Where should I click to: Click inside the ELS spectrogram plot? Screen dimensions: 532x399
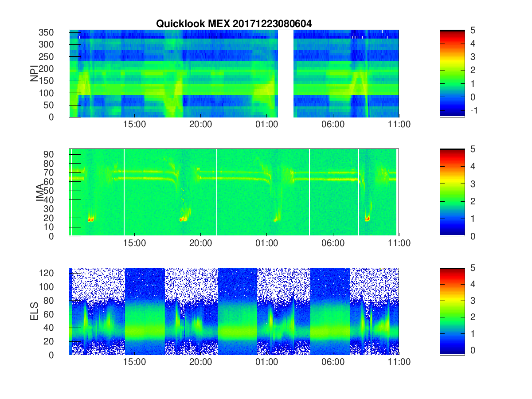click(x=234, y=312)
